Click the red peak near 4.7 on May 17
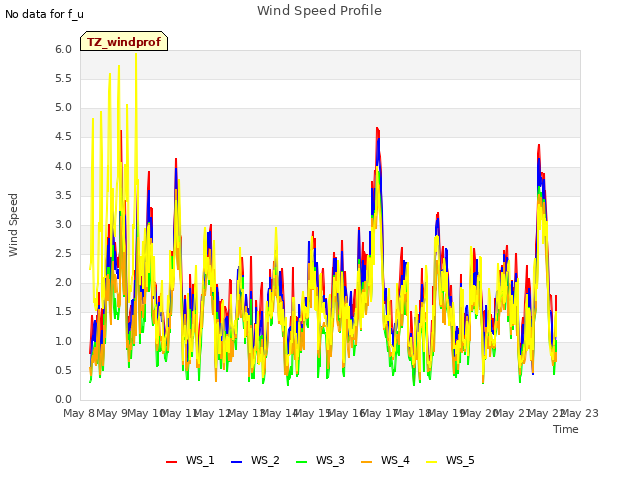This screenshot has width=640, height=480. tap(378, 129)
